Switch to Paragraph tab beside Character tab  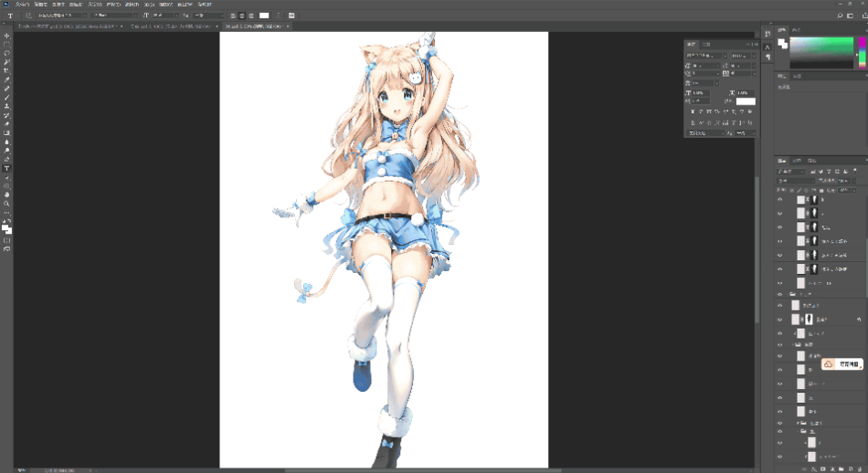[x=705, y=44]
